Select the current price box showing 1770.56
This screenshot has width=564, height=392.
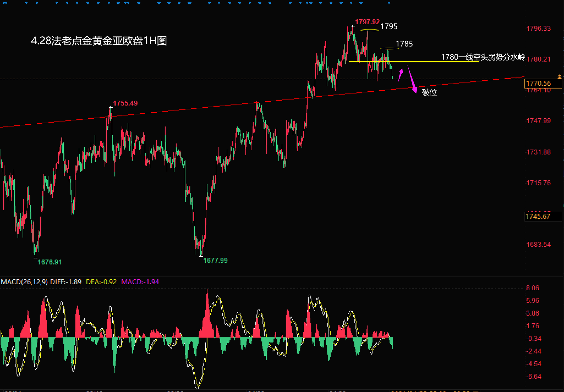pyautogui.click(x=543, y=83)
